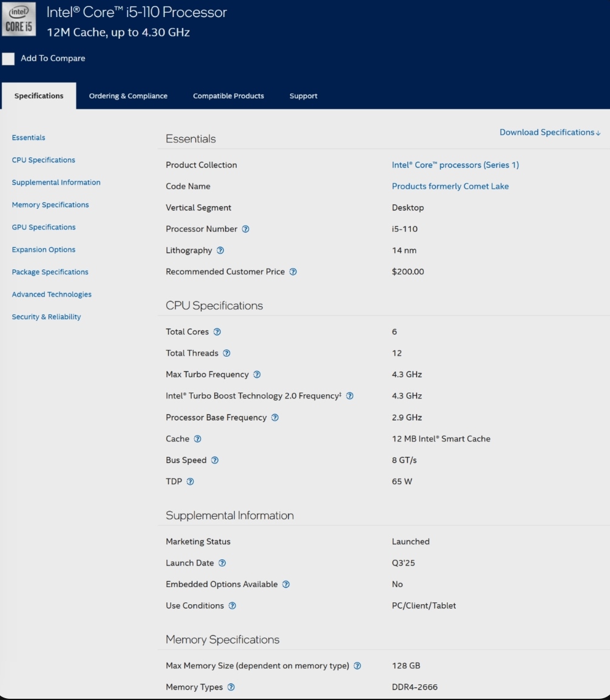The width and height of the screenshot is (610, 700).
Task: Jump to GPU Specifications sidebar link
Action: tap(44, 227)
